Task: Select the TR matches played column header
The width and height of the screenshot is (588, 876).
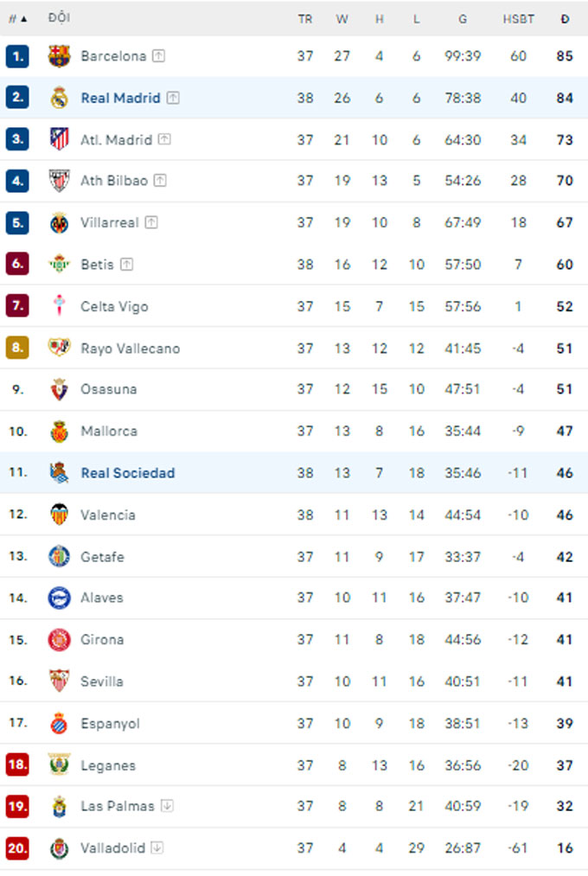Action: coord(305,19)
